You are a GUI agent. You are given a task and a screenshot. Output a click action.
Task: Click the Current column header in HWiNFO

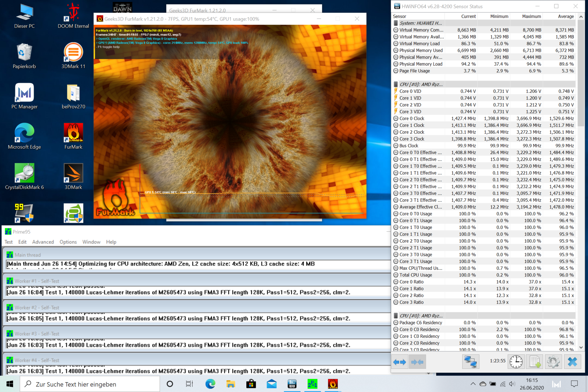461,16
